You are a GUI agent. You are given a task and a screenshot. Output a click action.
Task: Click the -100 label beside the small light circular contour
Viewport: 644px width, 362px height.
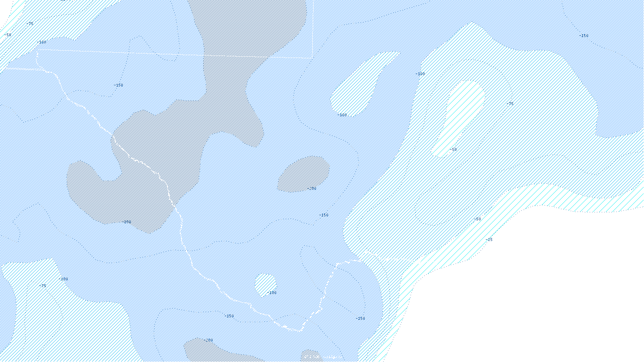click(x=272, y=293)
